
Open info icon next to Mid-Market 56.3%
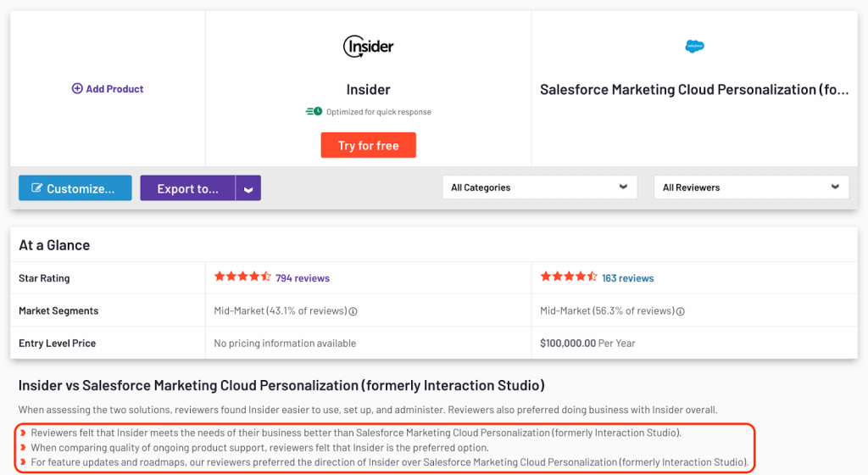coord(681,311)
